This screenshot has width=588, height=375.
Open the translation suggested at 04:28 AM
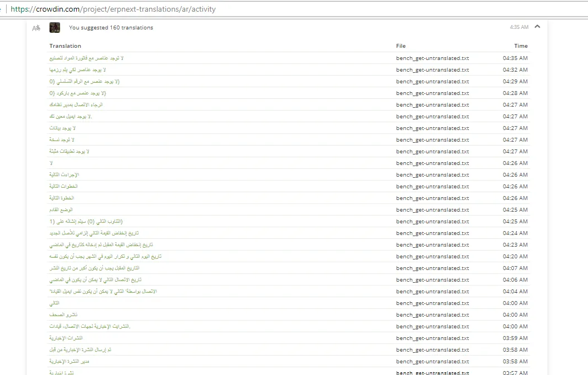tap(78, 93)
